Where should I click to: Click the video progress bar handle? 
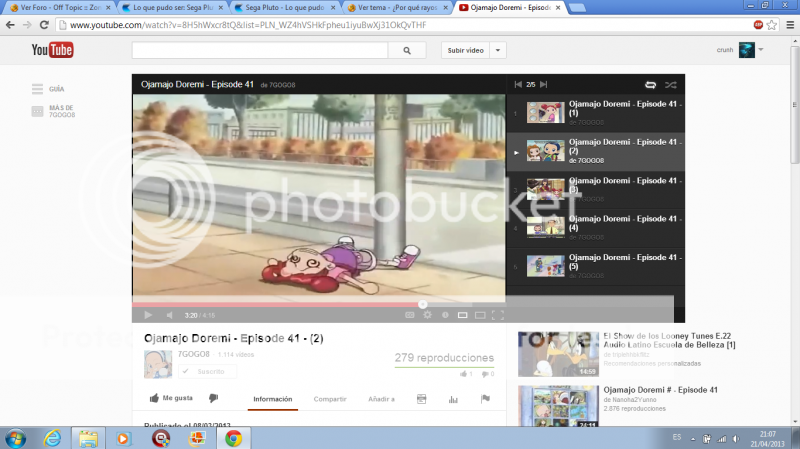[x=422, y=304]
